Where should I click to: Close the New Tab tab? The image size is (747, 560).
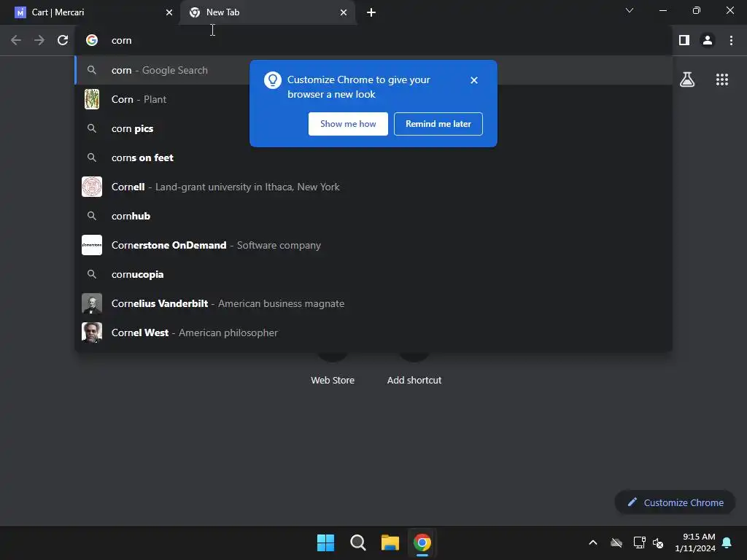pos(343,12)
